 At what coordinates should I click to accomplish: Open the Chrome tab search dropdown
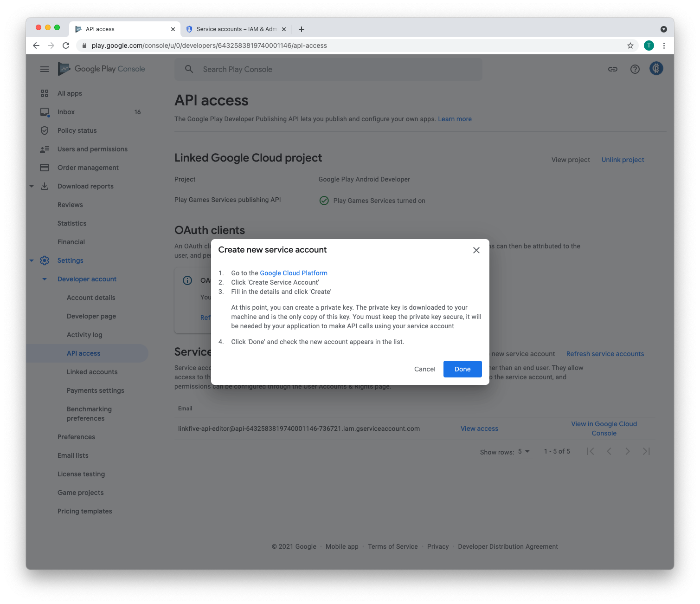click(x=664, y=29)
